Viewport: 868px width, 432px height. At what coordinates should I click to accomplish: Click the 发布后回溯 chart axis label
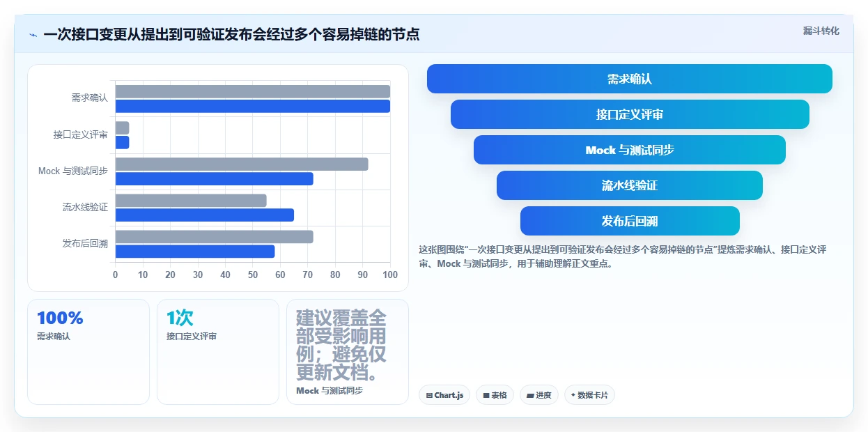[85, 243]
